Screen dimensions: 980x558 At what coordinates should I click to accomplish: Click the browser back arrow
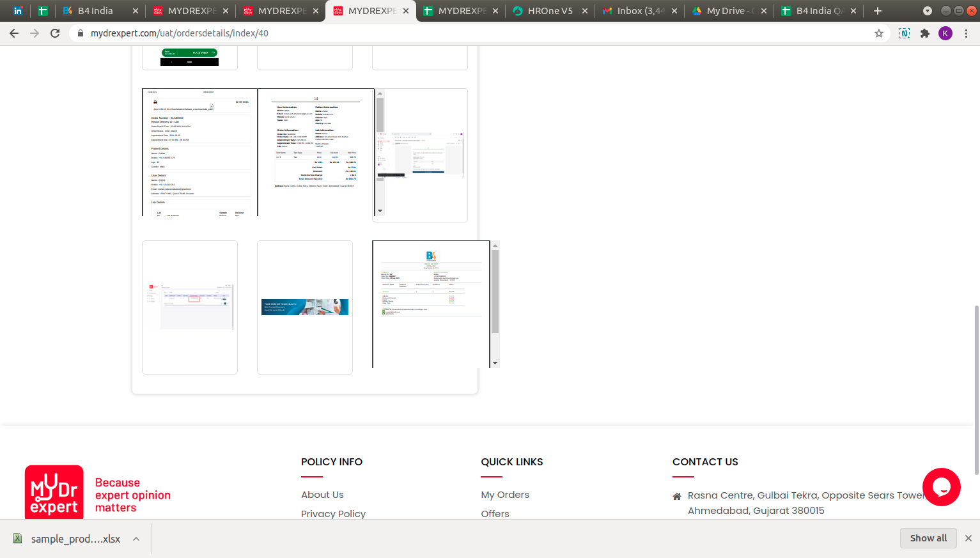14,33
